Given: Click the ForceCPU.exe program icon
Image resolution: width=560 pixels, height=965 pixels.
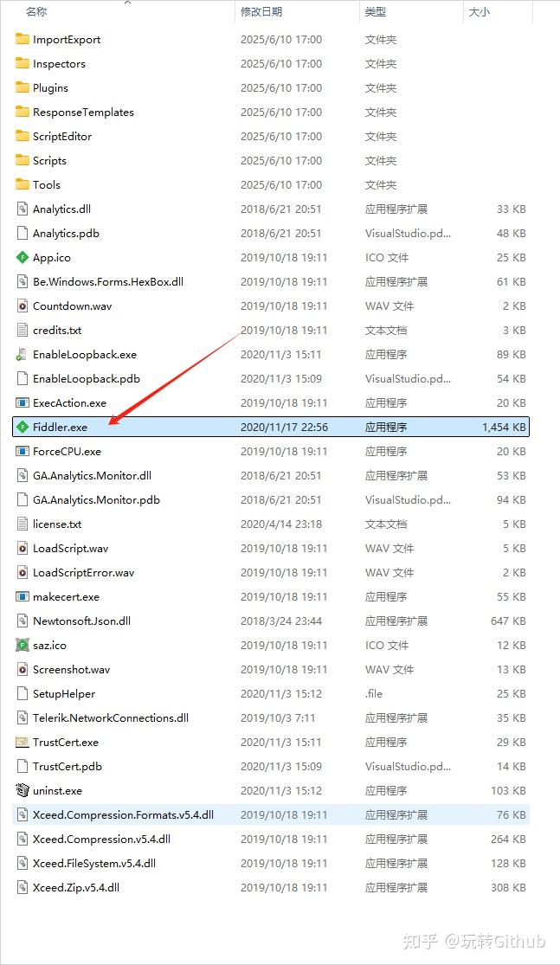Looking at the screenshot, I should tap(23, 451).
